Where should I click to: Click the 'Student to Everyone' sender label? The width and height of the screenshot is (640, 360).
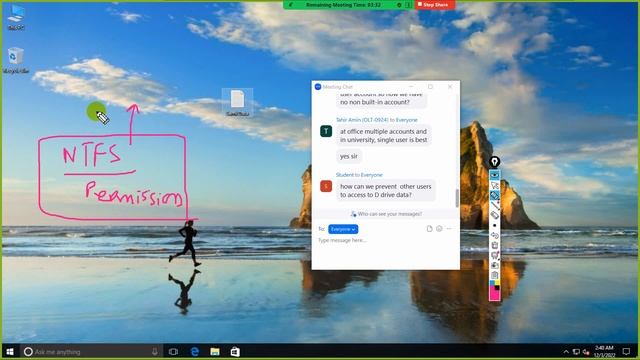(x=359, y=175)
